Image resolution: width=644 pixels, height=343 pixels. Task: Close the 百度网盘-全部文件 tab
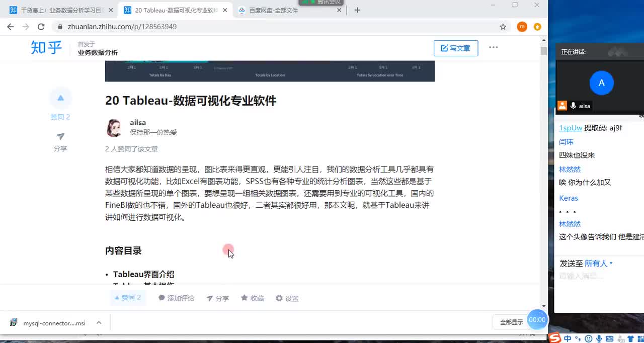[340, 10]
